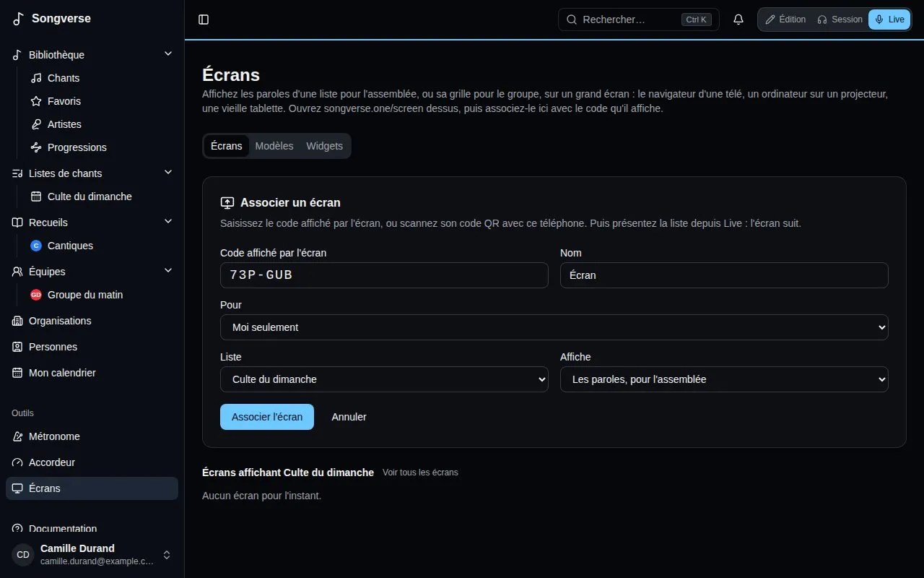Open Écrans in the sidebar
Viewport: 924px width, 578px height.
point(92,488)
